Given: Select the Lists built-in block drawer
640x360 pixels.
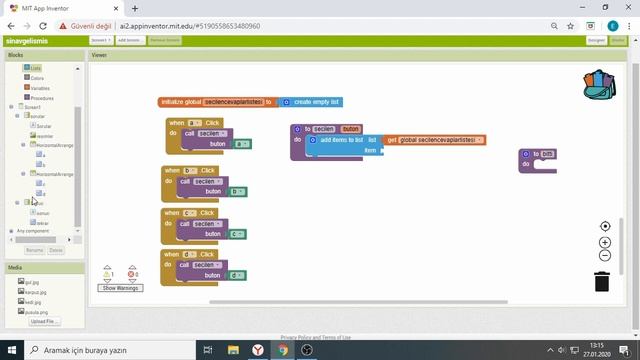Looking at the screenshot, I should (x=32, y=68).
